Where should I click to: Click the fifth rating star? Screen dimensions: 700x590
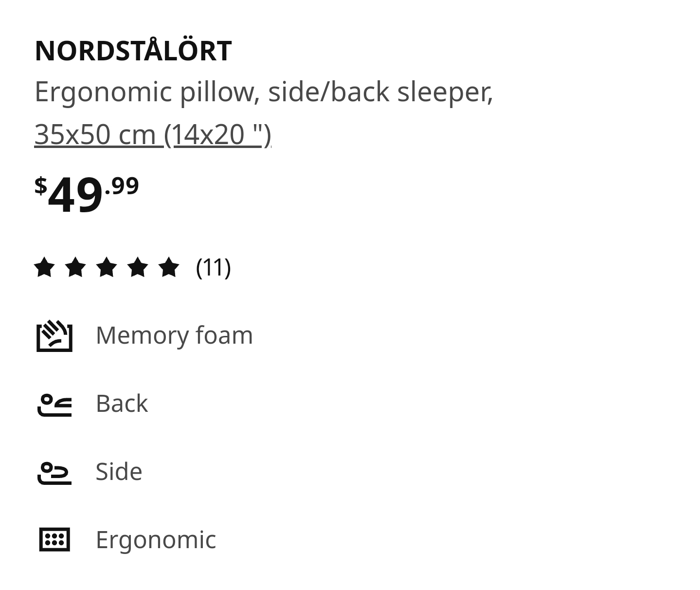tap(169, 267)
